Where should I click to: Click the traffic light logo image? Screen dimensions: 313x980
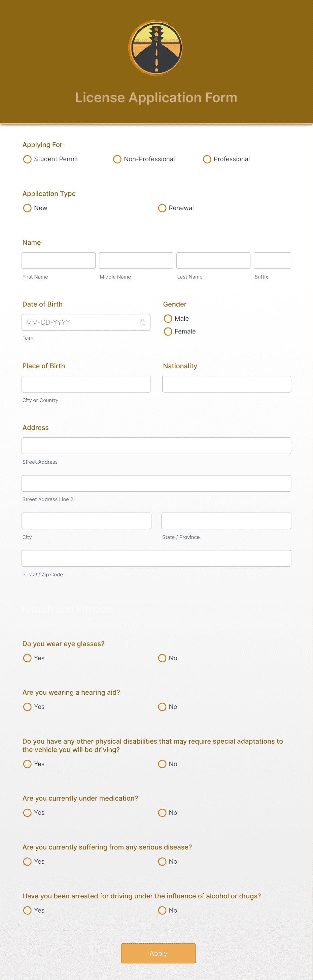coord(156,48)
